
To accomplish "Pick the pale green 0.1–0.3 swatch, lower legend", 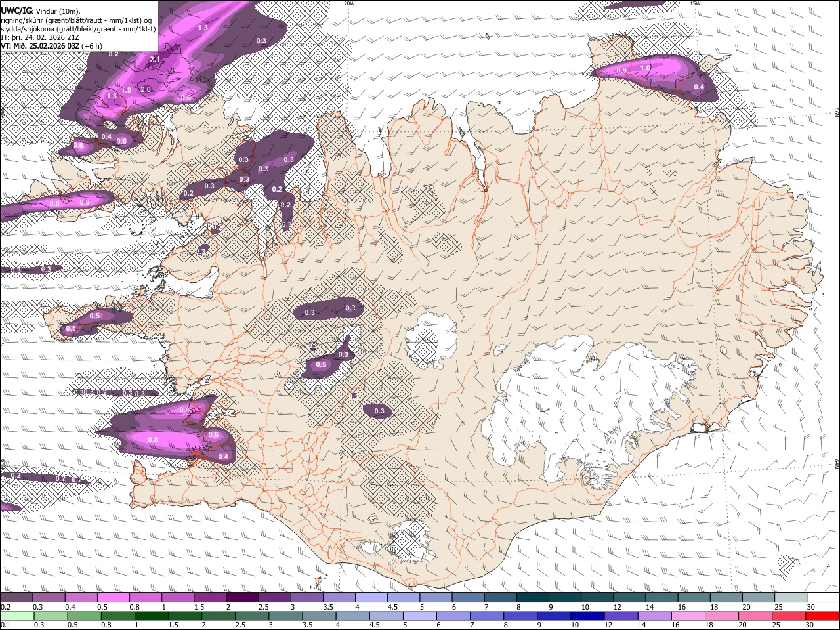I will (17, 616).
